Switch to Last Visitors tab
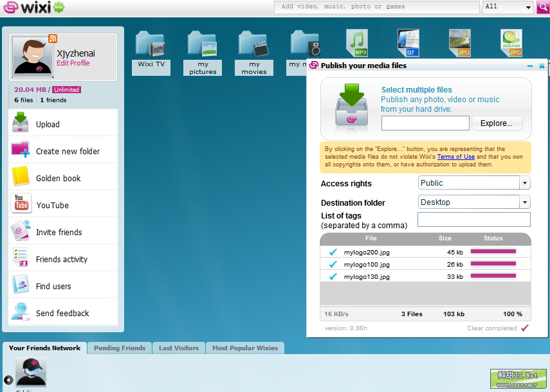This screenshot has height=392, width=550. (179, 348)
